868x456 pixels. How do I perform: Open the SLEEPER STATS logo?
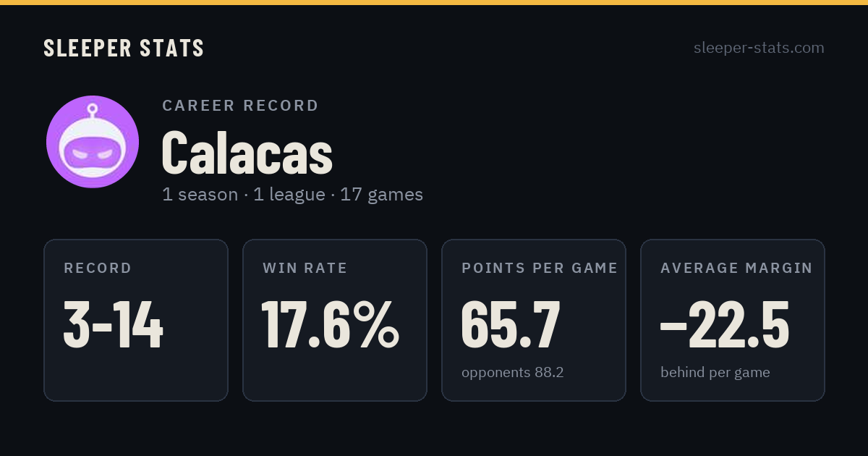click(124, 48)
